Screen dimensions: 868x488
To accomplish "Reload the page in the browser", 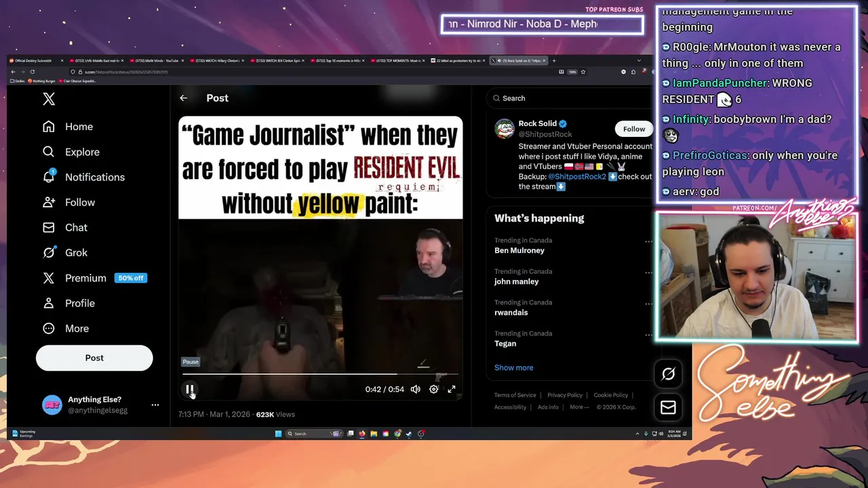I will (x=32, y=72).
